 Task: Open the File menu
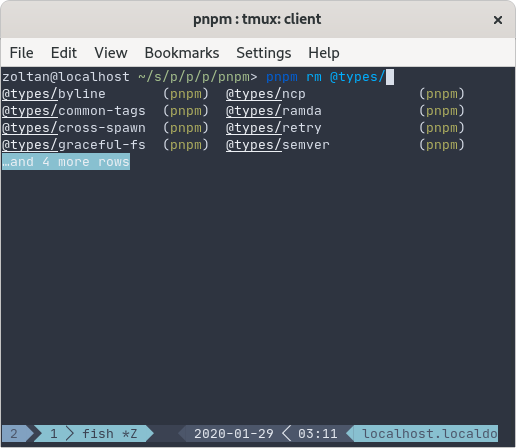(21, 53)
